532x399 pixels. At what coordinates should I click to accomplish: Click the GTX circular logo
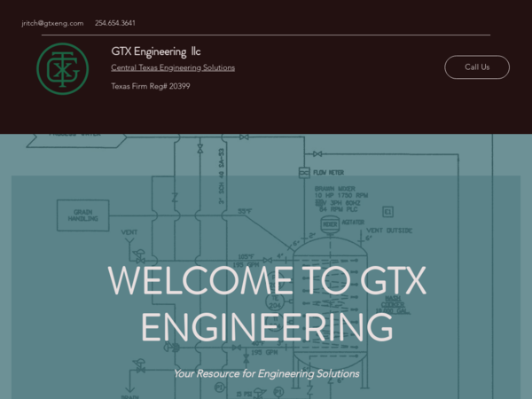62,69
